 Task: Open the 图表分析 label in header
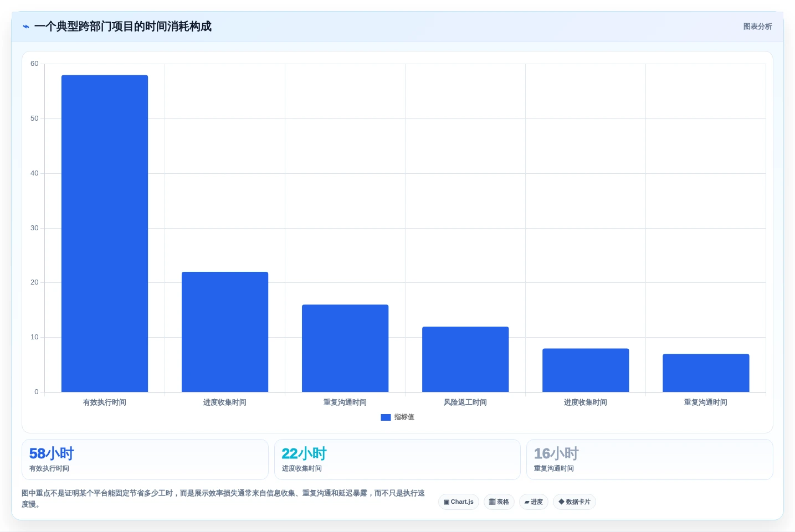757,27
